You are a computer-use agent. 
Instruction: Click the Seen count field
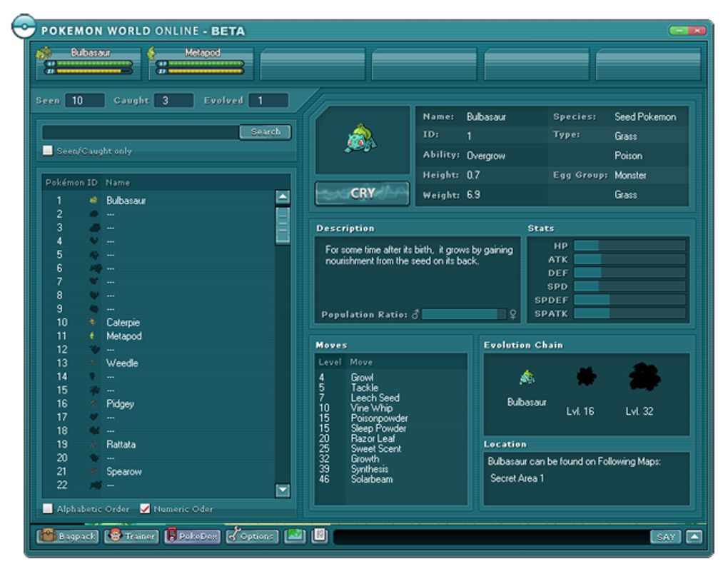(85, 101)
